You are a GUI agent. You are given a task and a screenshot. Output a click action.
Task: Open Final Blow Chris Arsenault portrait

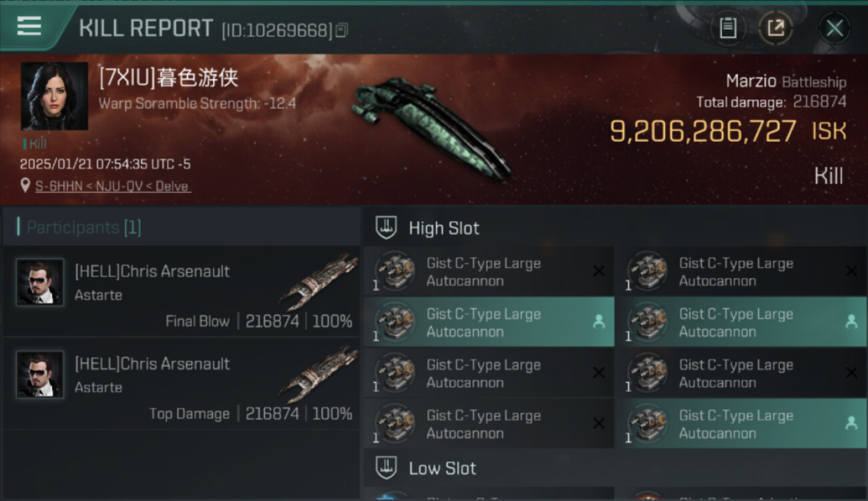pos(40,282)
